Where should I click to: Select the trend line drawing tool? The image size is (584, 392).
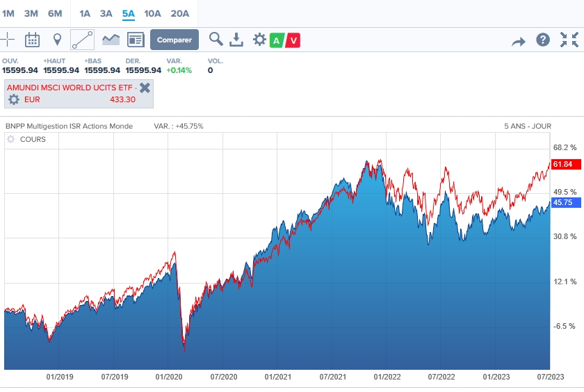click(82, 40)
